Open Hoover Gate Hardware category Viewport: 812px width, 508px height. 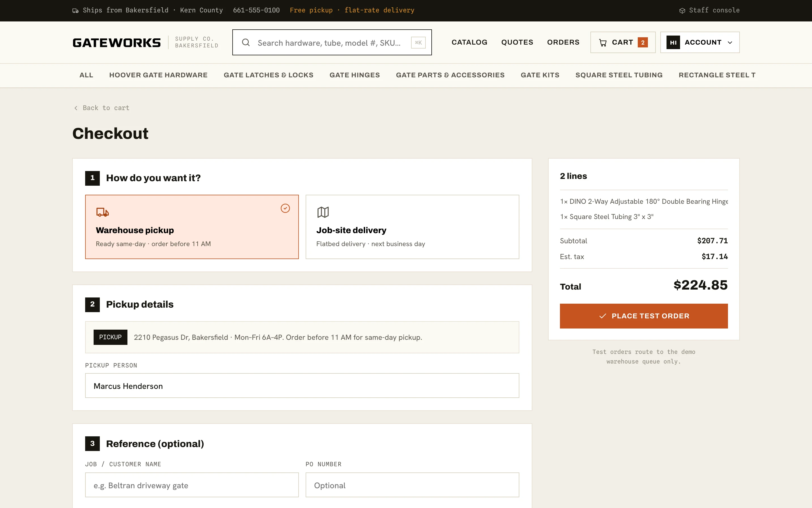click(x=158, y=75)
